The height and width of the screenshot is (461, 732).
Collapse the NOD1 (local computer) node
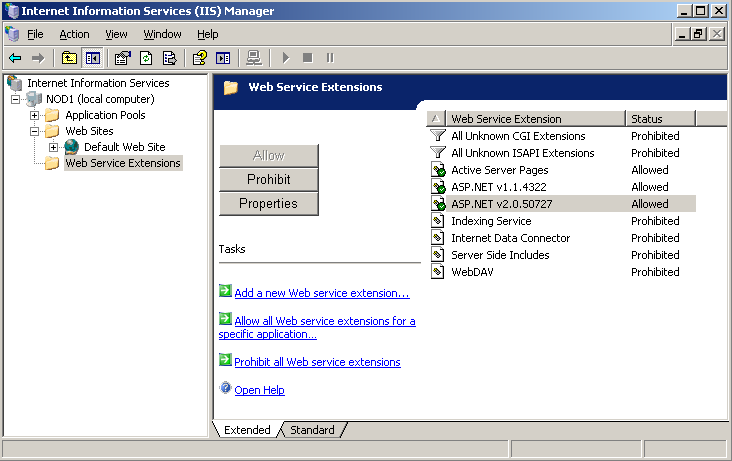[x=15, y=99]
